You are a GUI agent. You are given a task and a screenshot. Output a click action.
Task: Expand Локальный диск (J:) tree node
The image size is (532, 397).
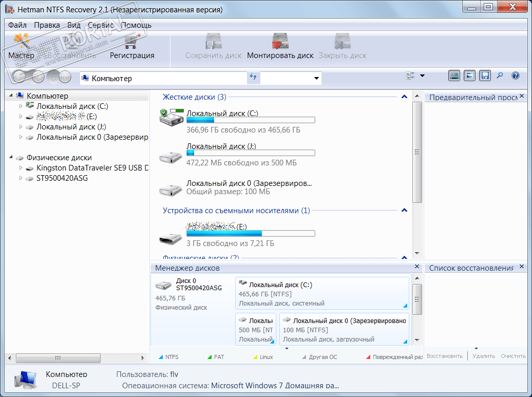point(21,126)
